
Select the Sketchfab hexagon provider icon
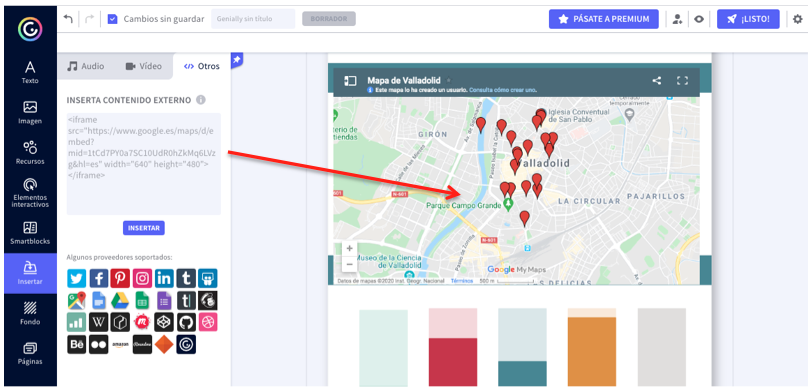pos(120,322)
